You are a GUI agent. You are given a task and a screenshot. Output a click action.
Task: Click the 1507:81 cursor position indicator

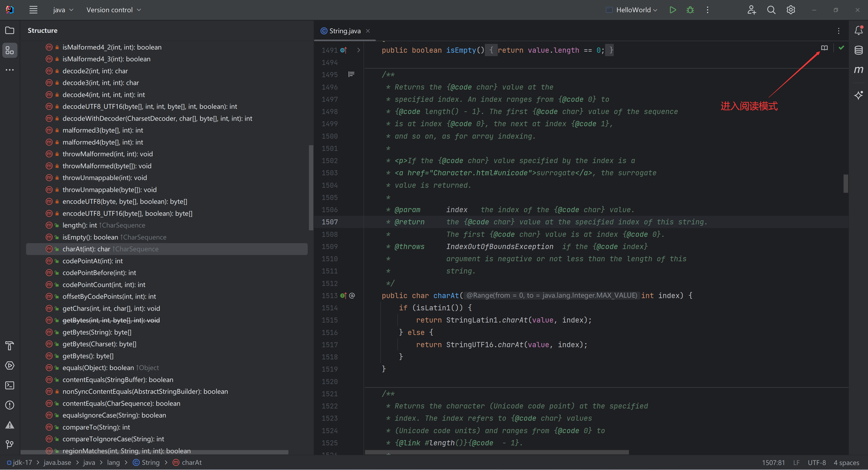[x=774, y=463]
